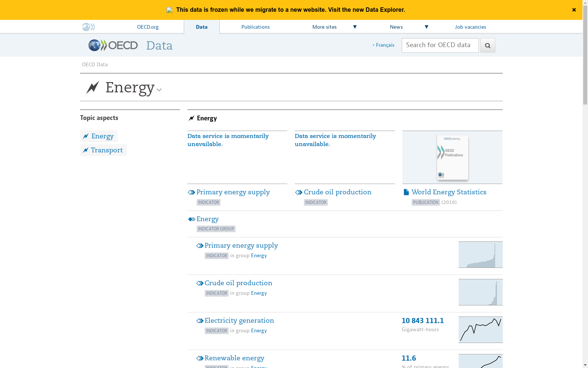Viewport: 588px width, 368px height.
Task: Click document icon beside World Energy Statistics
Action: point(406,192)
